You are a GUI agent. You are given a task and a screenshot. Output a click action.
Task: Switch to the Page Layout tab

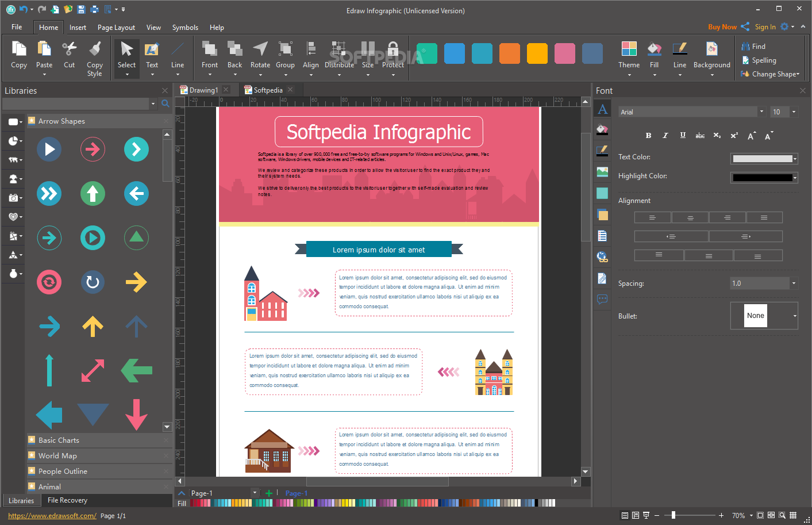click(x=116, y=27)
